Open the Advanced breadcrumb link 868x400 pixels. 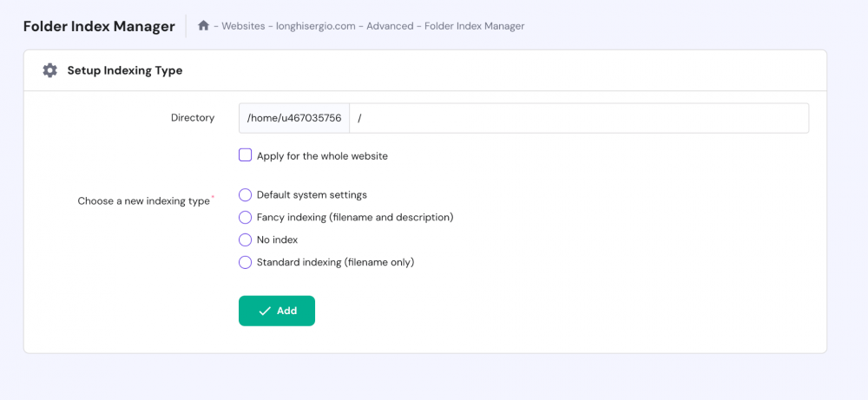click(390, 26)
